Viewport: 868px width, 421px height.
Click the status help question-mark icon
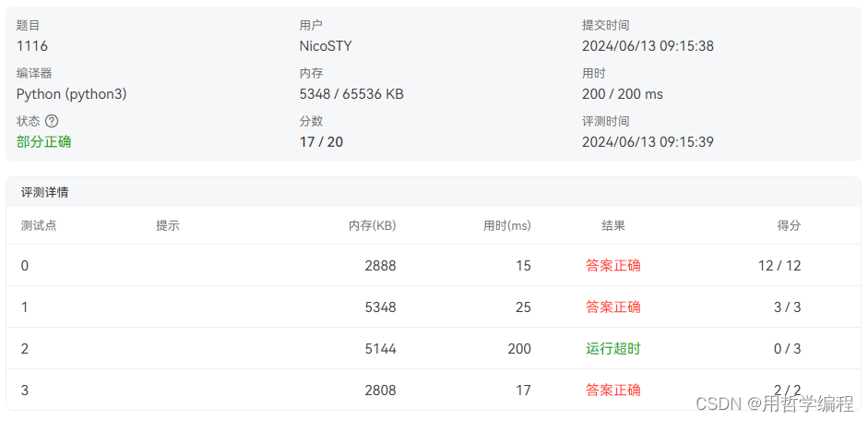point(52,121)
